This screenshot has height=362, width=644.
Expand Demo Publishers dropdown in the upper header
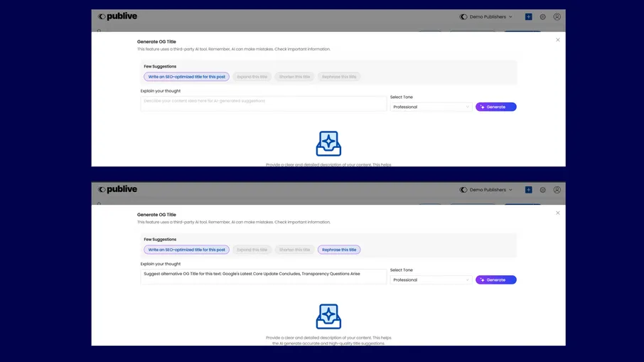pyautogui.click(x=486, y=17)
